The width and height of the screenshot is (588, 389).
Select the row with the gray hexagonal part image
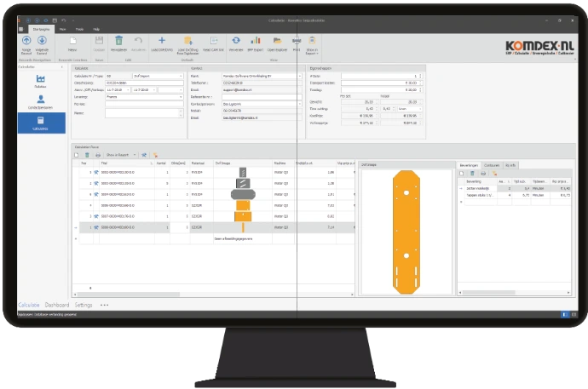[214, 195]
